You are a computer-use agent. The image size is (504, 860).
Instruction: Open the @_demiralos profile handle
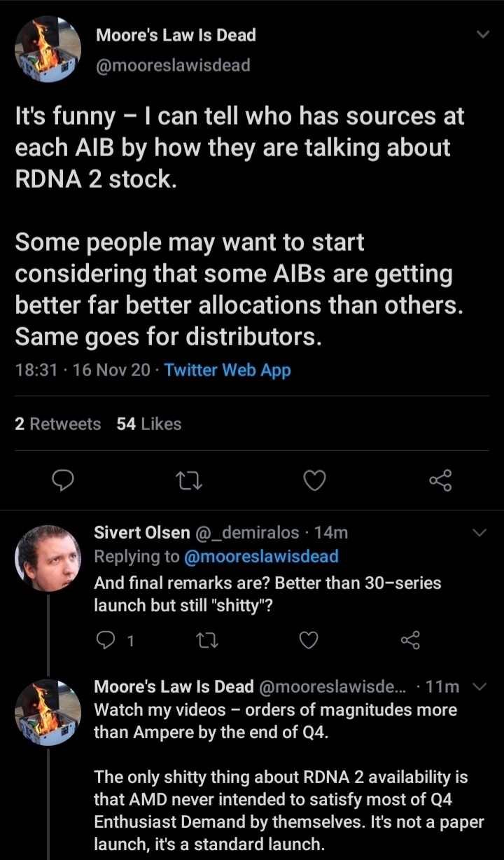pyautogui.click(x=250, y=533)
